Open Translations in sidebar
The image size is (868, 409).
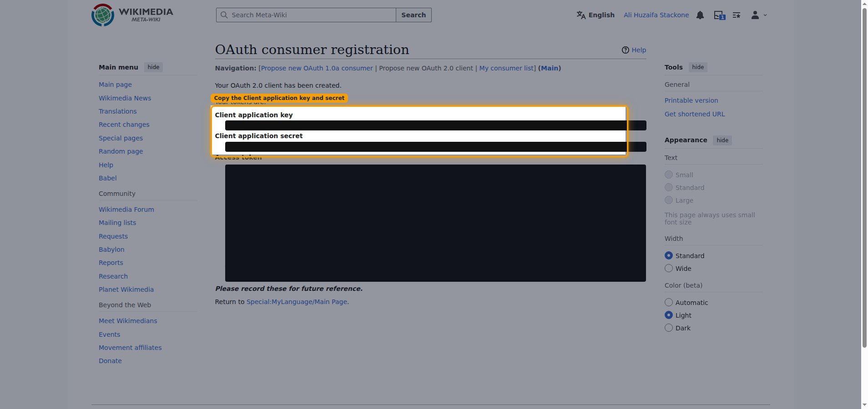tap(117, 111)
